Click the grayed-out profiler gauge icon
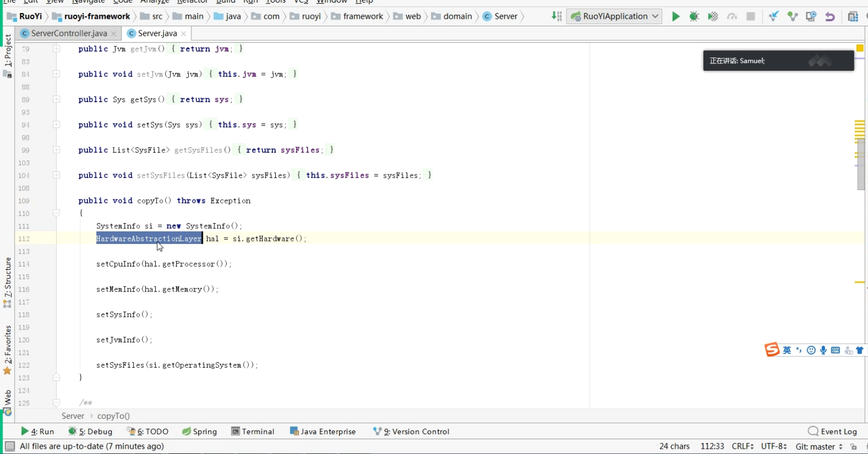The width and height of the screenshot is (868, 454). [x=732, y=17]
